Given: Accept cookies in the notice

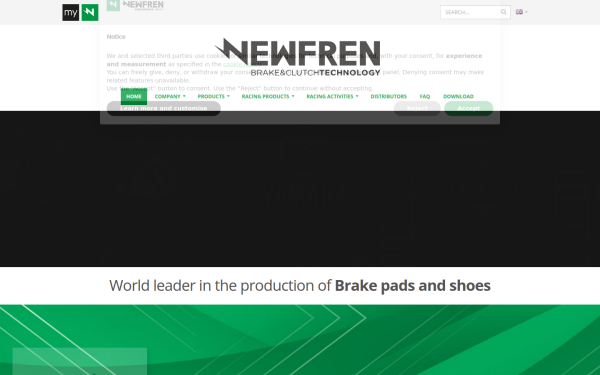Looking at the screenshot, I should pos(468,108).
